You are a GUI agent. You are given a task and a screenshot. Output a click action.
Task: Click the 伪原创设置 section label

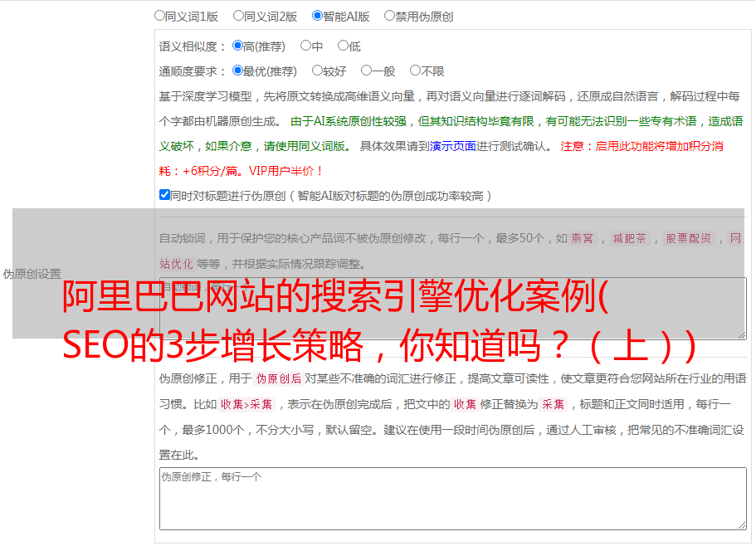[x=32, y=274]
